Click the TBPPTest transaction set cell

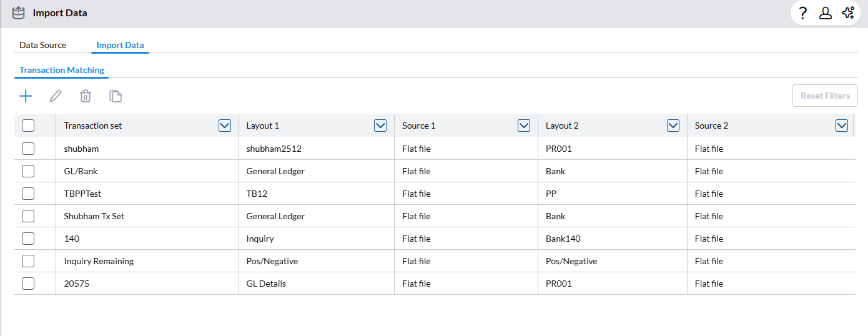point(82,194)
